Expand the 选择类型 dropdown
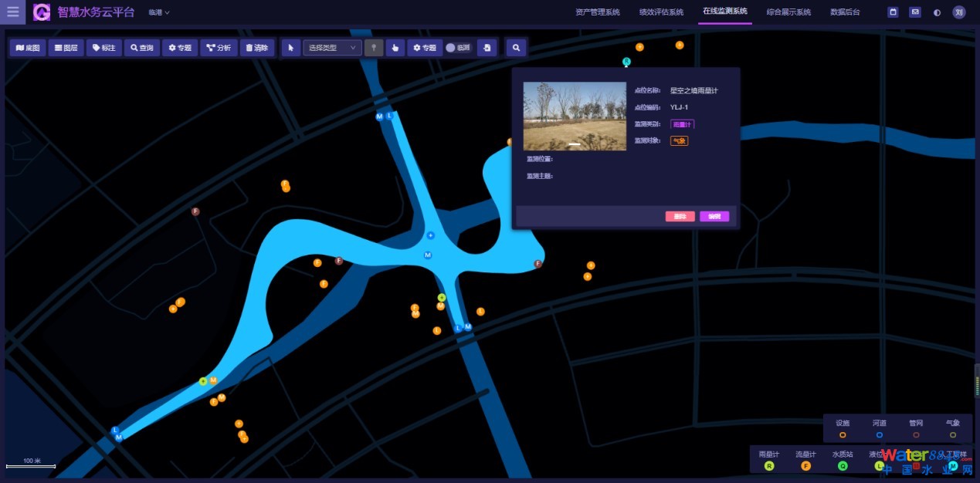This screenshot has width=980, height=483. tap(332, 48)
